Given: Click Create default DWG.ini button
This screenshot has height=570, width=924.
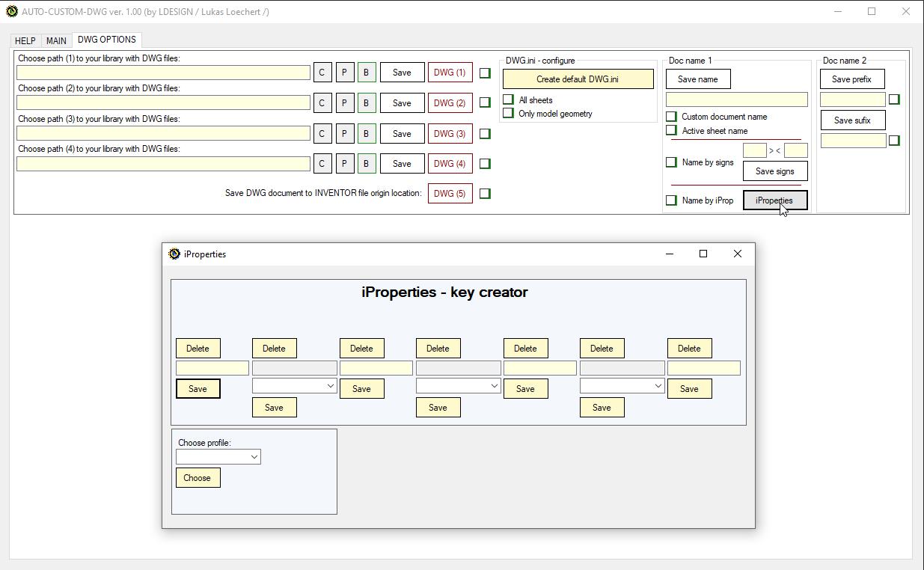Looking at the screenshot, I should click(x=578, y=79).
